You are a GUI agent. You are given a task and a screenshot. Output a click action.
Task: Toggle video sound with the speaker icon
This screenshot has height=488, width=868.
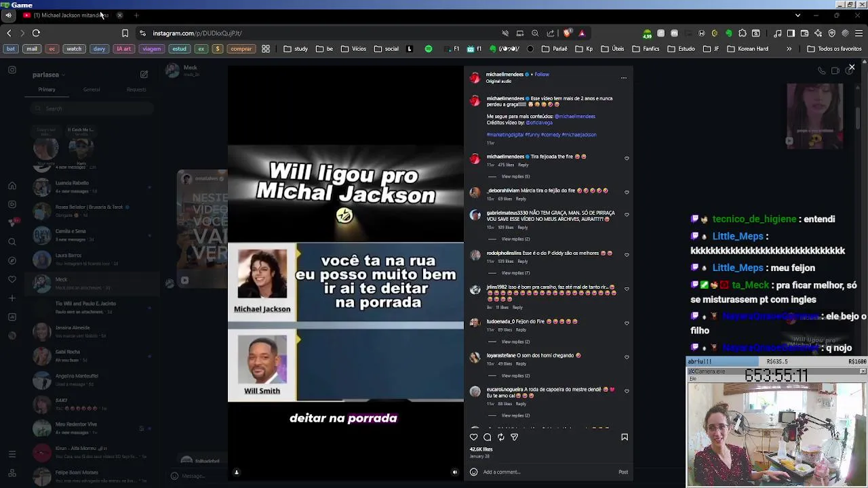(455, 472)
